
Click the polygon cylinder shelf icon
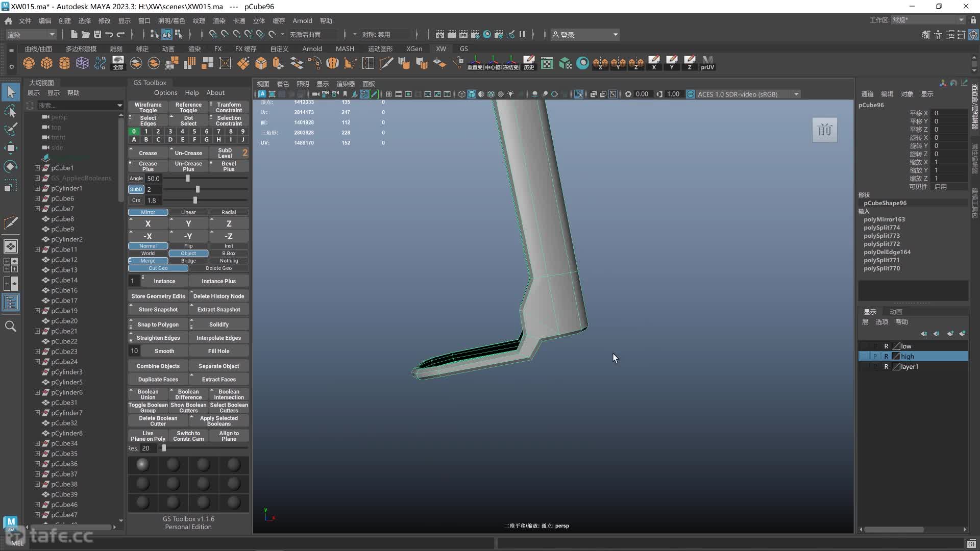point(64,63)
